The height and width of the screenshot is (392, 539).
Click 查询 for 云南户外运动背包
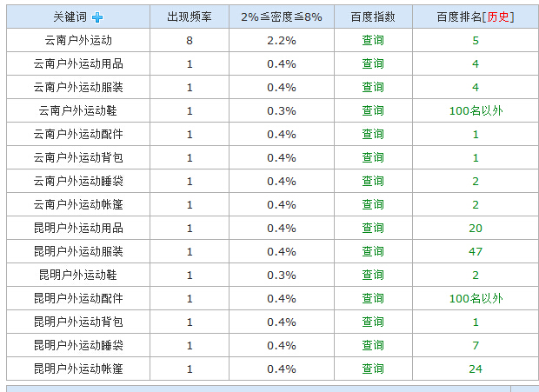pyautogui.click(x=373, y=157)
